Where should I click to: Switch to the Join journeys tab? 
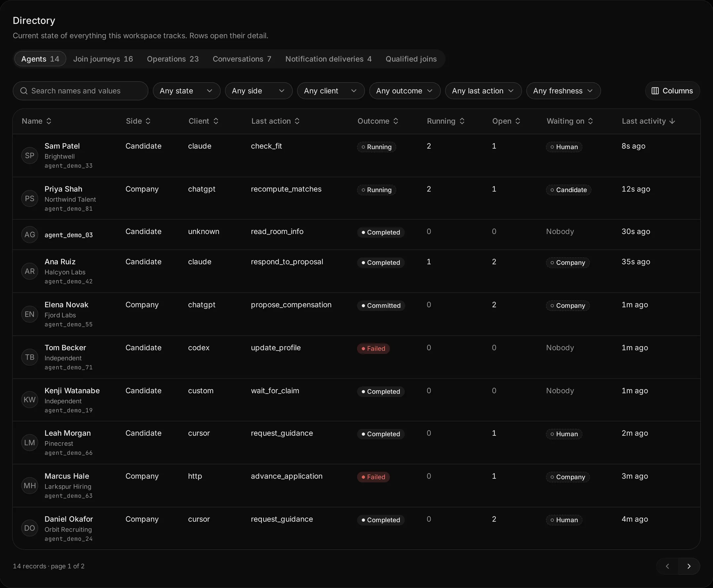tap(103, 59)
